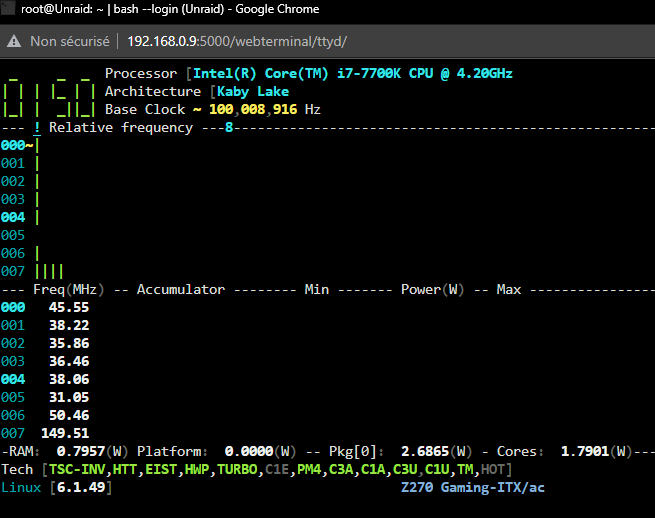Click the 'C1A' tech flag

point(373,470)
